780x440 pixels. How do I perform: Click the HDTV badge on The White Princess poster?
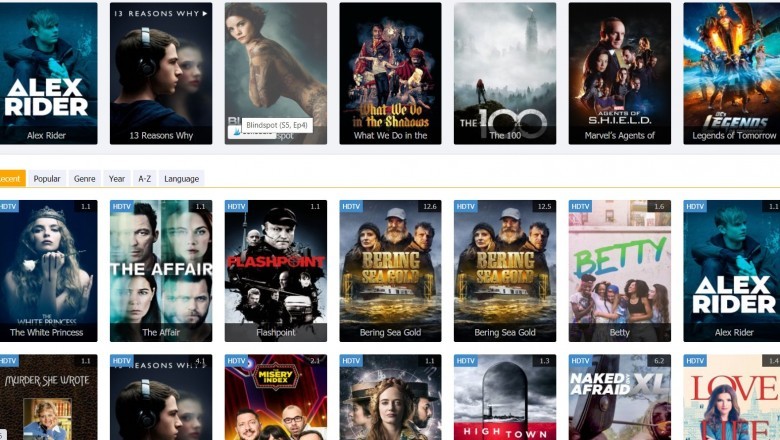point(8,207)
